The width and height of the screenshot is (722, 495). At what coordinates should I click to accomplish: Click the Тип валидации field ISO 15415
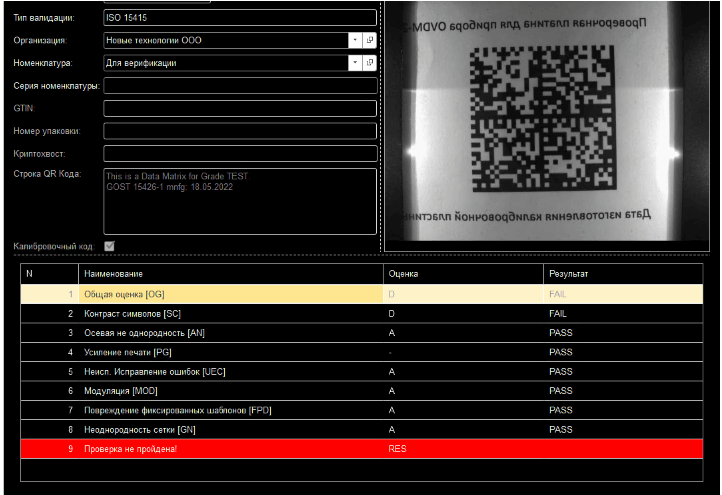pos(240,17)
